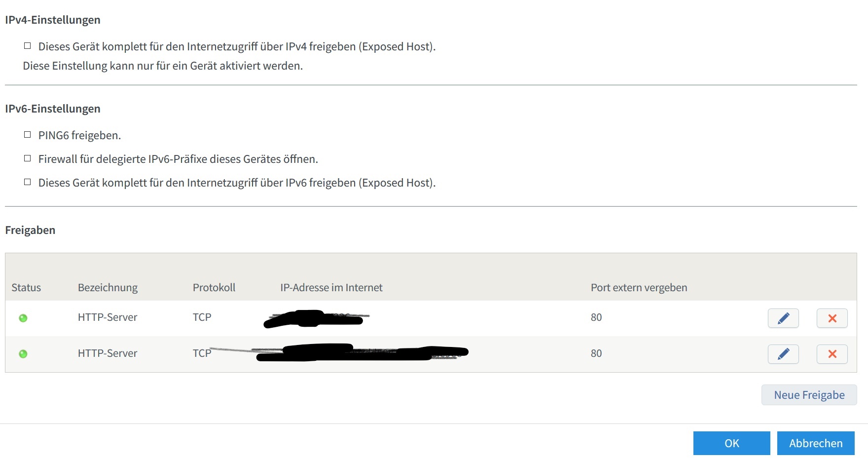Select the first HTTP-Server row label
The image size is (868, 460).
tap(108, 317)
